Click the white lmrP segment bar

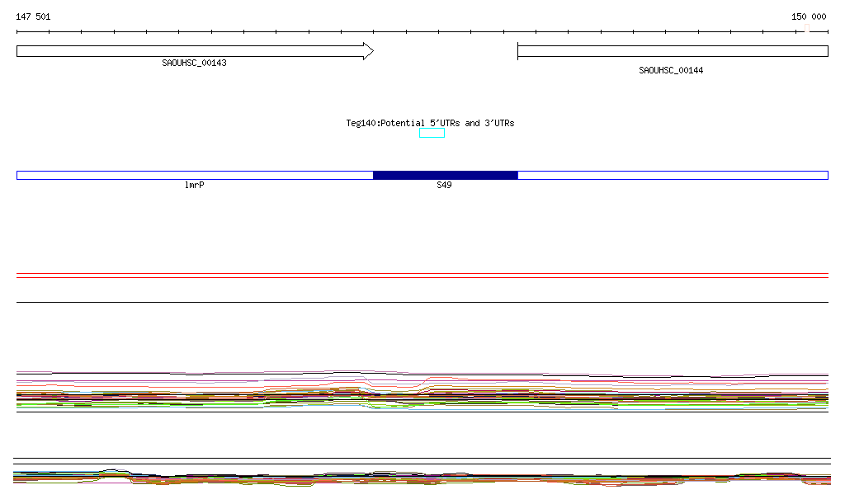195,175
